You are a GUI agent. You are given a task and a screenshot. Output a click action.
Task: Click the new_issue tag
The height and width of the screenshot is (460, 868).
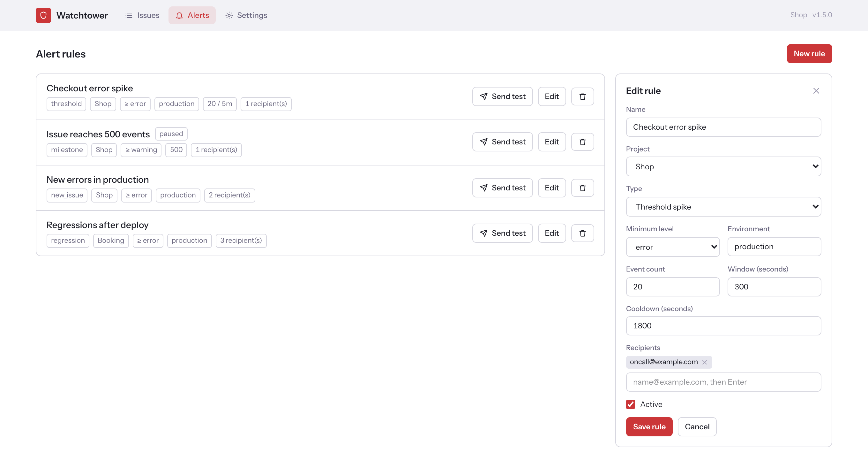[67, 195]
